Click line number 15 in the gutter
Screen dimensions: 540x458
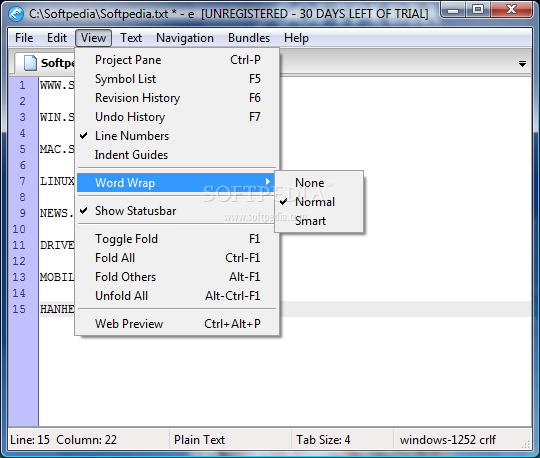tap(19, 309)
